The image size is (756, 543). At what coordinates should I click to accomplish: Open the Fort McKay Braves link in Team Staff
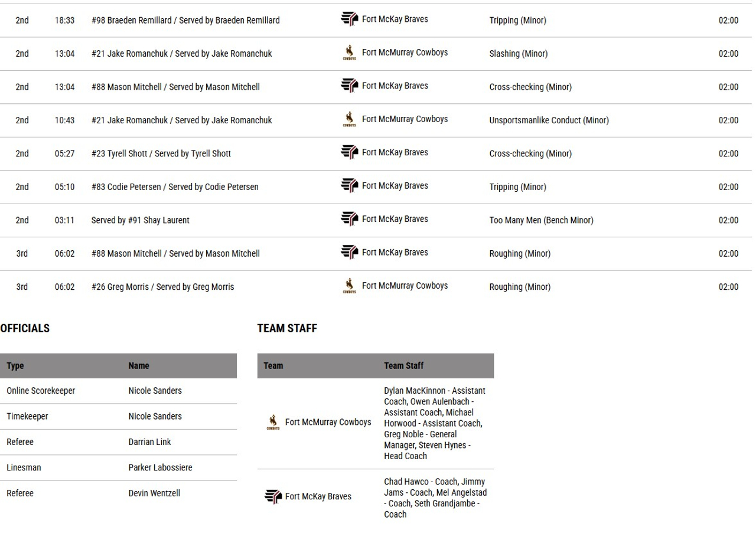coord(318,496)
